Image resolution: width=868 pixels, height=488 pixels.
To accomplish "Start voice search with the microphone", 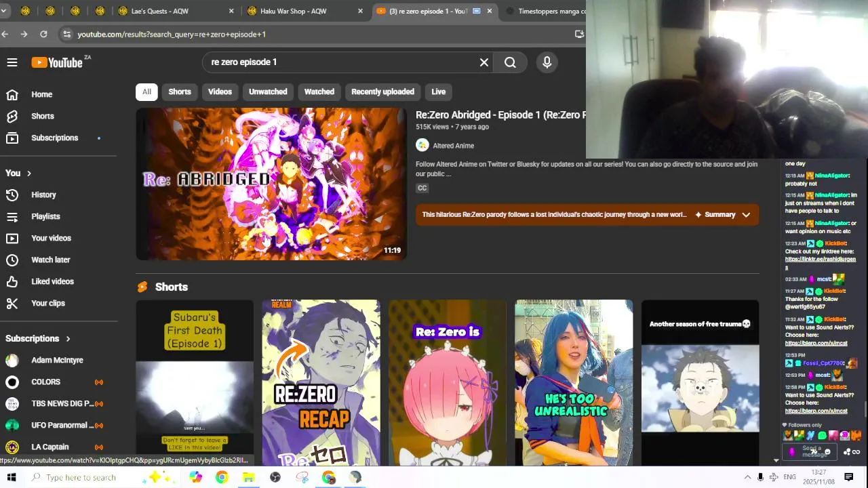I will (547, 62).
